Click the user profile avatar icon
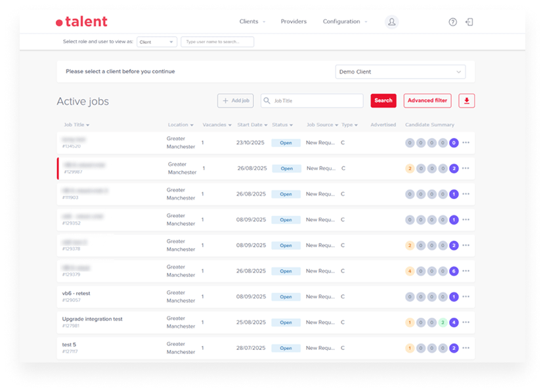The image size is (545, 392). [x=391, y=22]
